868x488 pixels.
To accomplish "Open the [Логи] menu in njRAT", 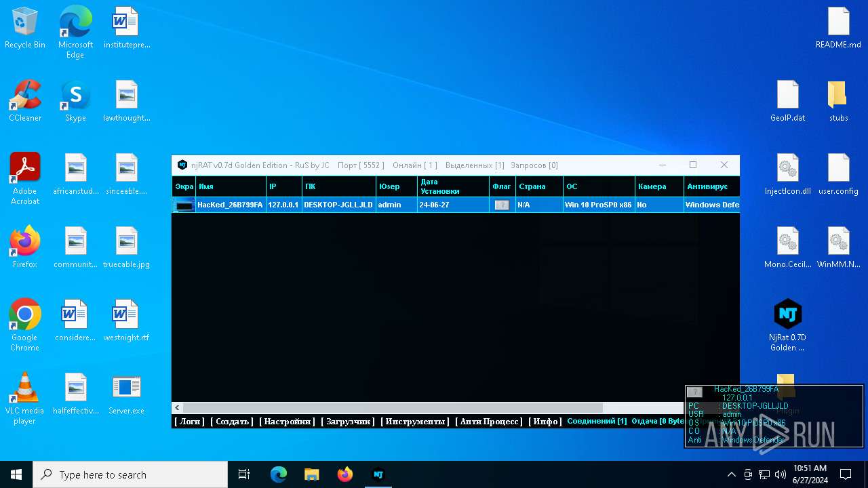I will click(x=189, y=422).
